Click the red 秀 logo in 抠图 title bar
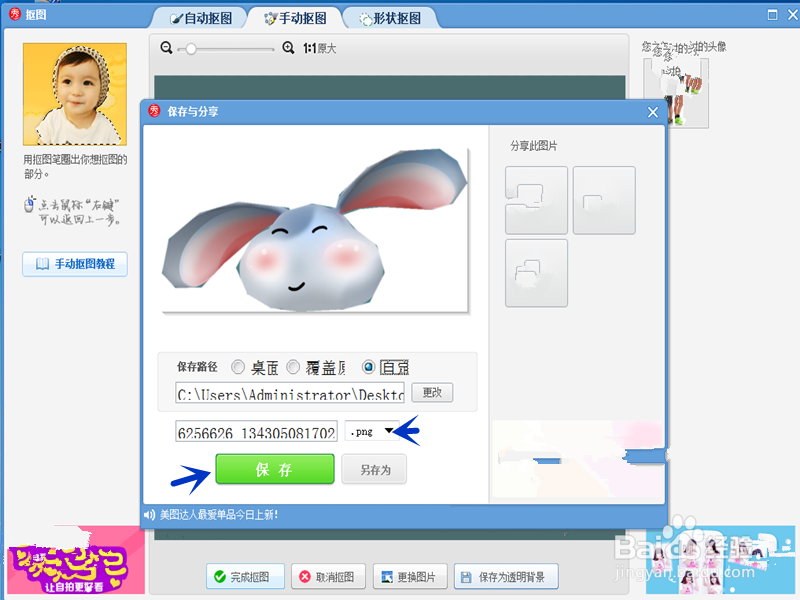Image resolution: width=800 pixels, height=600 pixels. click(15, 14)
